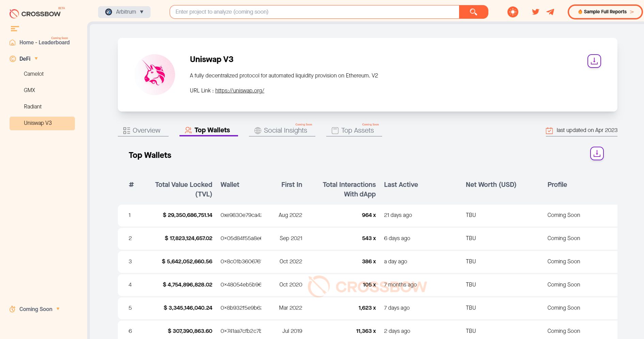Click the Profile column header
Viewport: 644px width, 339px height.
pyautogui.click(x=557, y=185)
